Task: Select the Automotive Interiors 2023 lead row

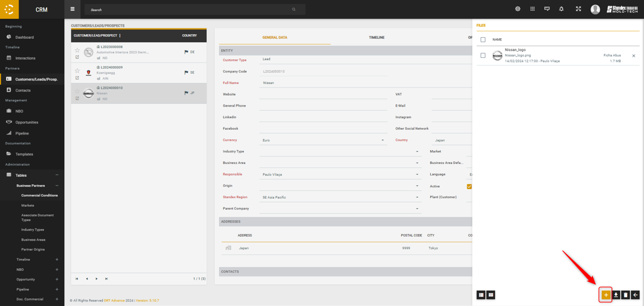Action: 139,52
